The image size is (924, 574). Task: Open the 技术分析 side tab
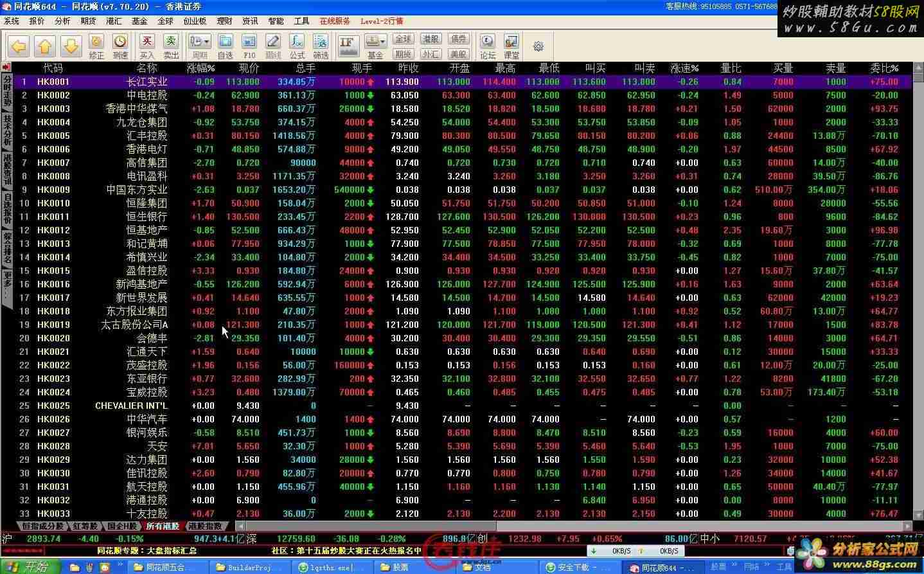[7, 131]
